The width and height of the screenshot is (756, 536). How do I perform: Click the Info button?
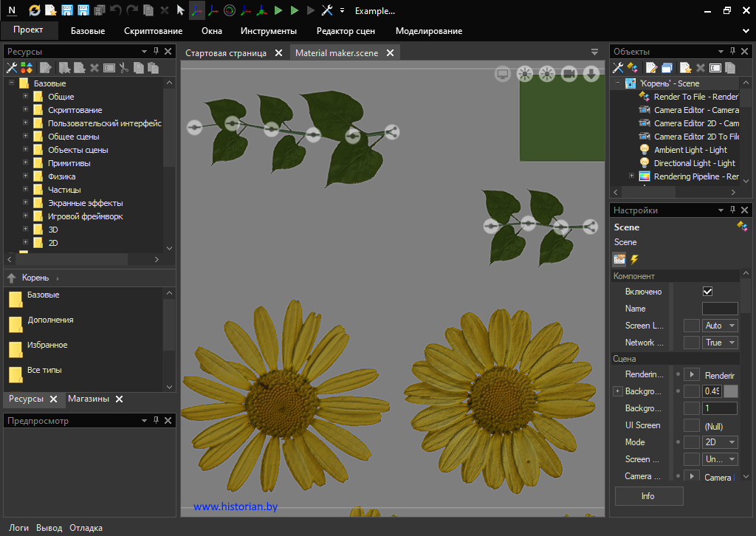point(648,496)
